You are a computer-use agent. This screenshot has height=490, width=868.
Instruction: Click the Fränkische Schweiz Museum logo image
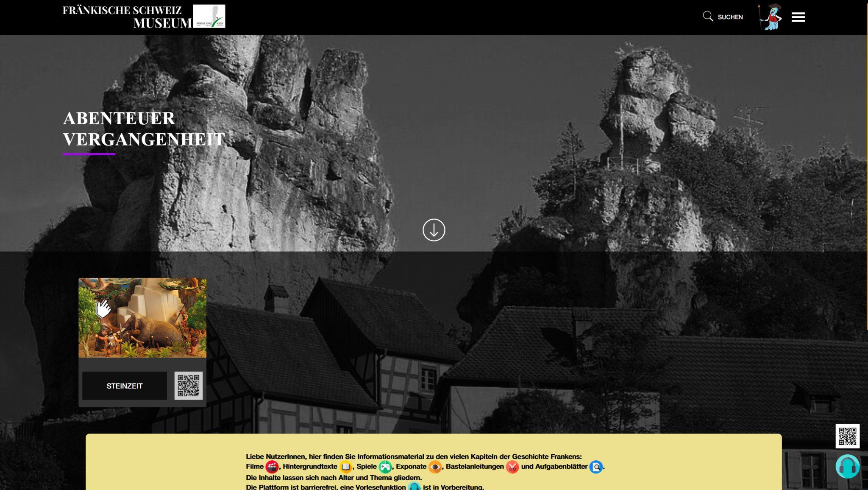(x=209, y=17)
